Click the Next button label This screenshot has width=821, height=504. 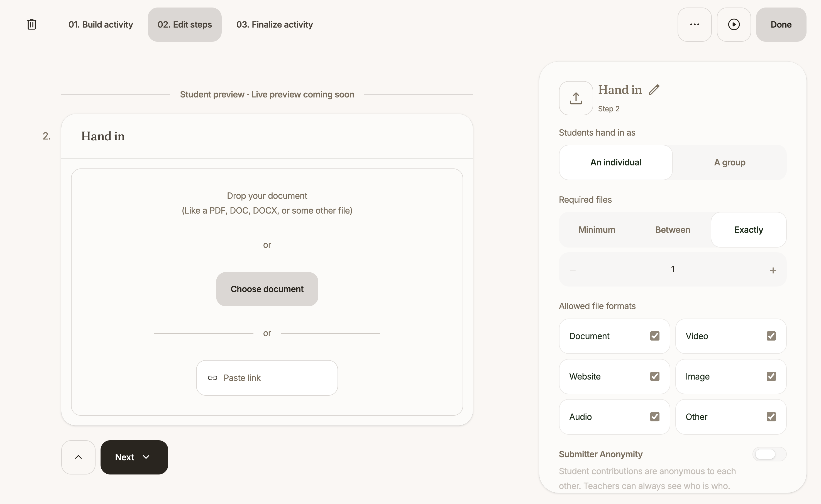point(124,457)
